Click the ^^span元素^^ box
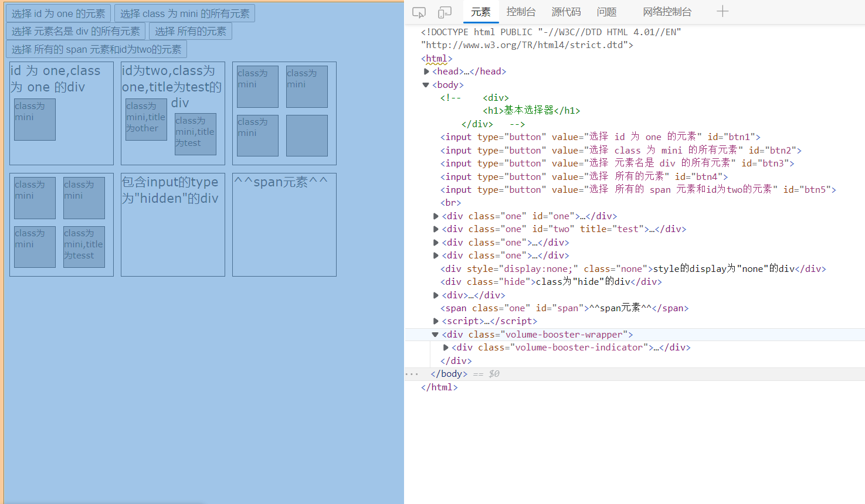Screen dimensions: 865x504 point(284,224)
